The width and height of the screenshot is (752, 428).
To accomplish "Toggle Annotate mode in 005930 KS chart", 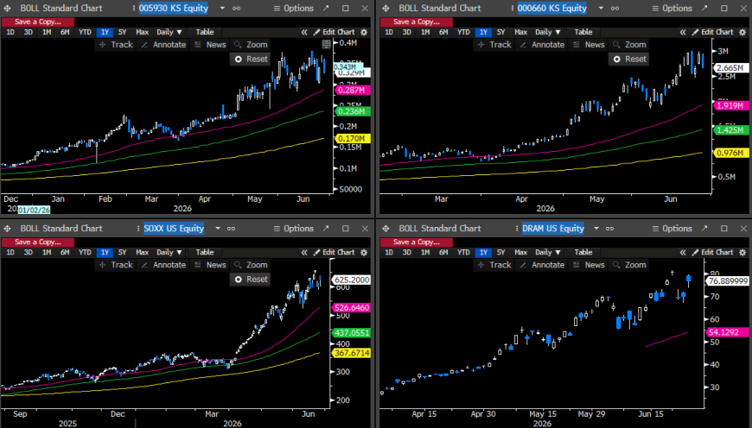I will click(164, 45).
